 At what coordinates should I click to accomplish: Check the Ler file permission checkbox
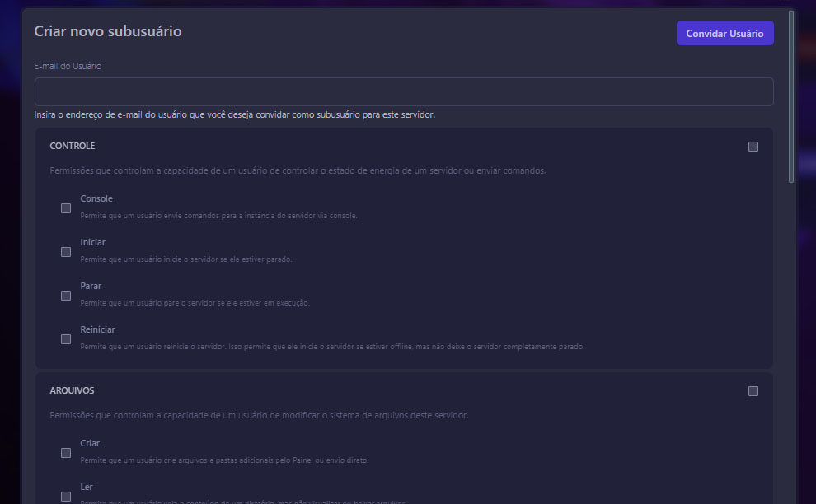tap(66, 496)
